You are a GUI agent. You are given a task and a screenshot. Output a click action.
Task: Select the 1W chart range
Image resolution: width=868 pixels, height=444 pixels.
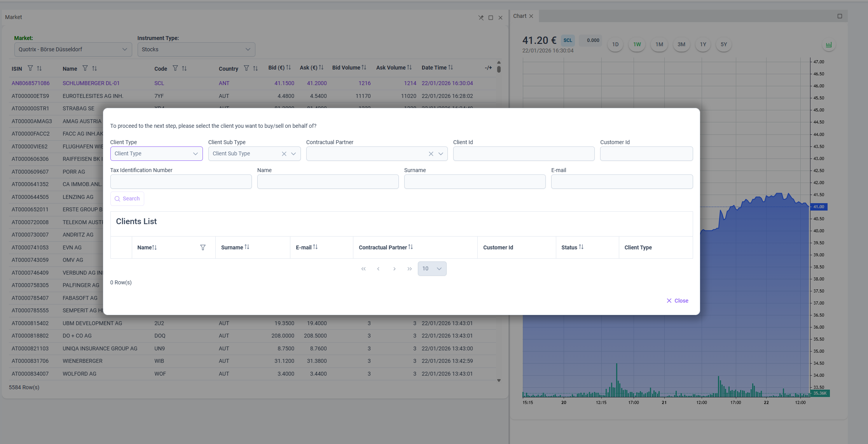coord(637,44)
